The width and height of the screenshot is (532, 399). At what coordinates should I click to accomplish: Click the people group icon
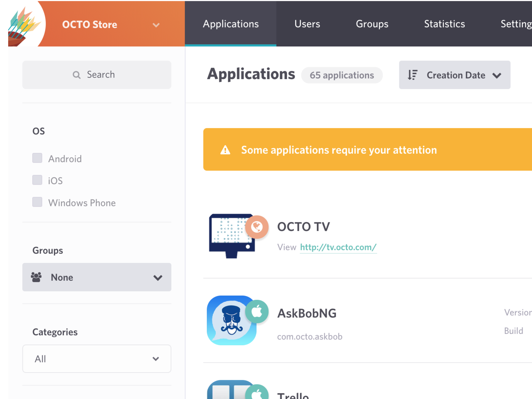tap(36, 277)
